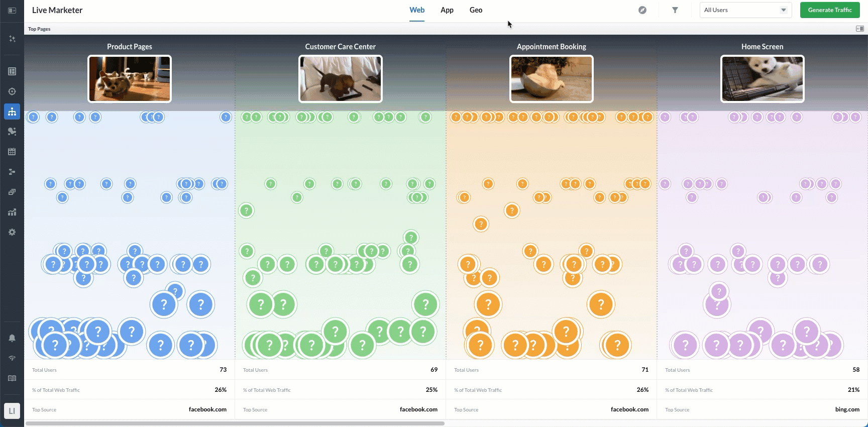Click the compass icon in top bar

642,10
